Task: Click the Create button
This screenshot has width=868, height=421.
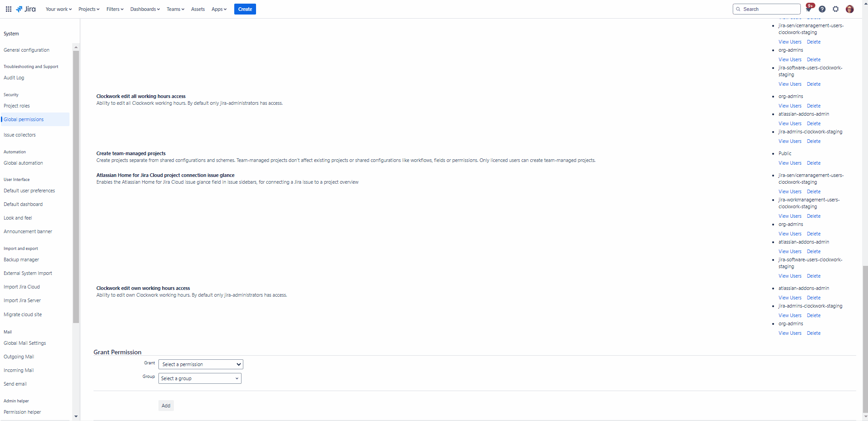Action: pos(245,9)
